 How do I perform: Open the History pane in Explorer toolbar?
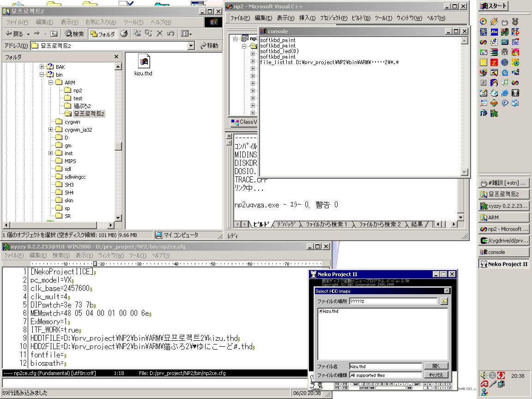(124, 34)
